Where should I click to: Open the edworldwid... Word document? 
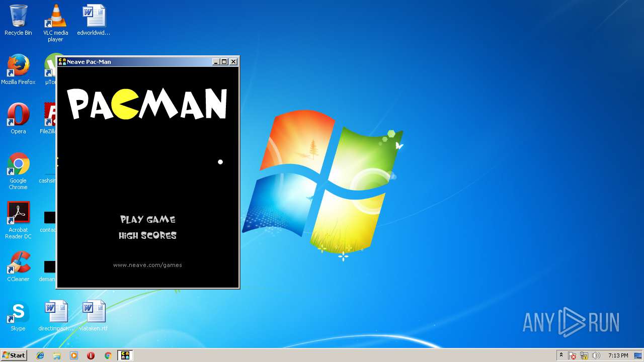[94, 21]
